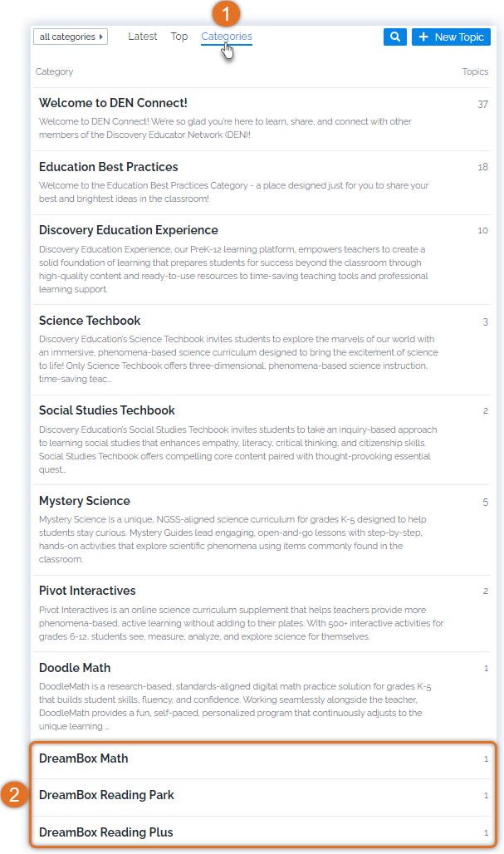Open Welcome to DEN Connect! category
Screen dimensions: 504x854
(113, 103)
